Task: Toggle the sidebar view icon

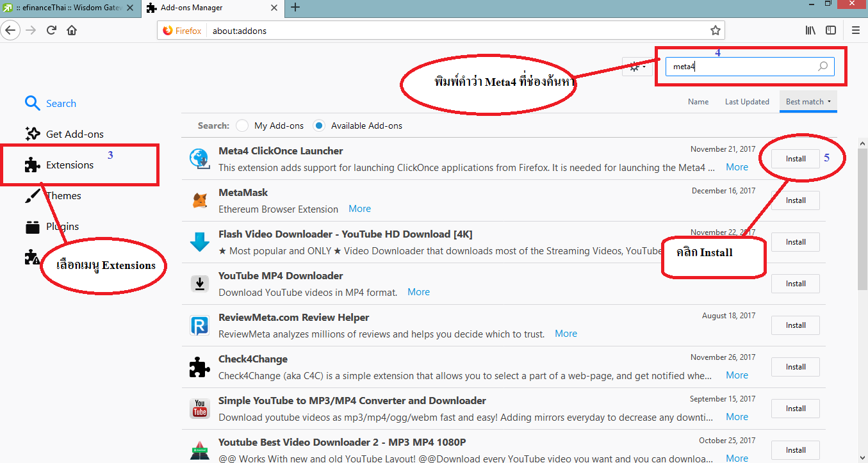Action: [831, 30]
